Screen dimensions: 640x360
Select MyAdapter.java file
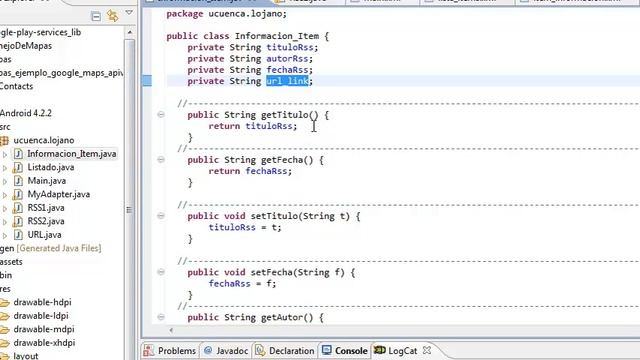(x=59, y=194)
